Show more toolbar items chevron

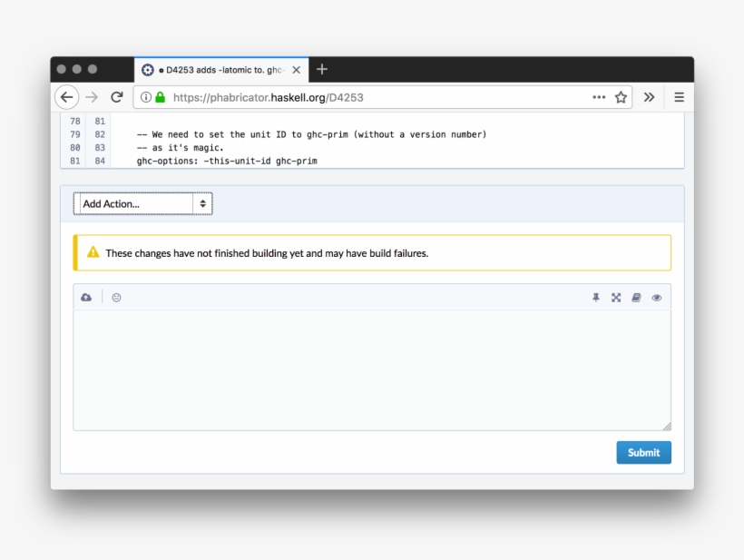coord(649,97)
